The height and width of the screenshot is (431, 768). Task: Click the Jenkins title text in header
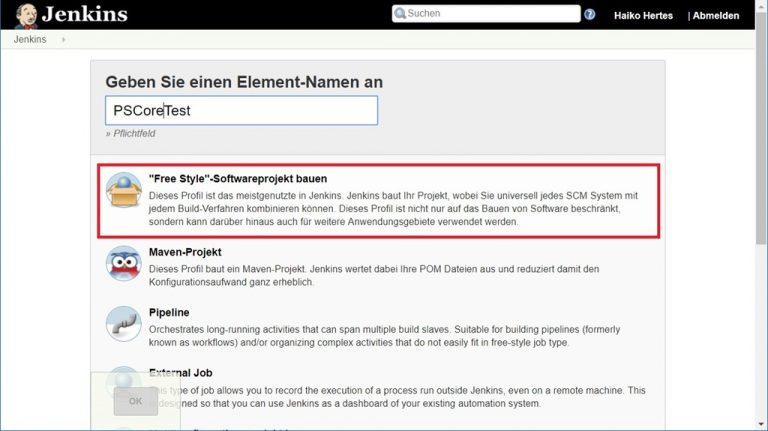point(85,15)
